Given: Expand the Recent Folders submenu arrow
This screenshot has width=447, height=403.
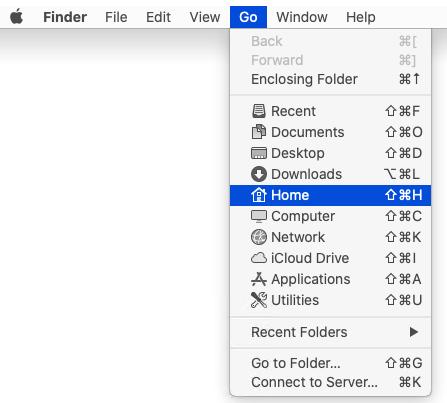Looking at the screenshot, I should click(414, 332).
